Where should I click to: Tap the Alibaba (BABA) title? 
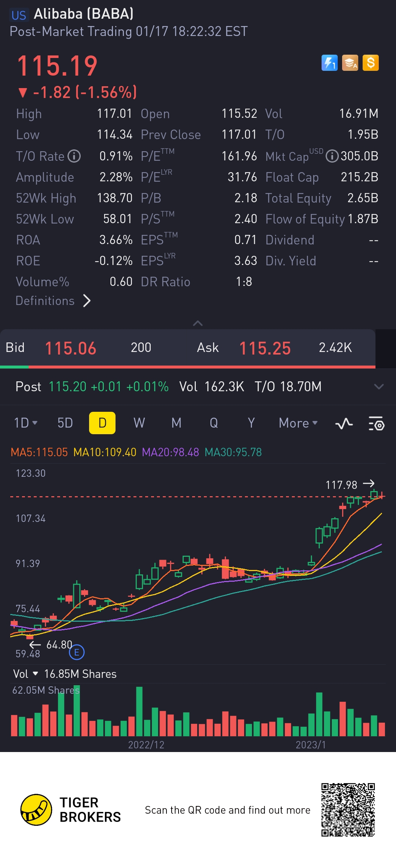coord(84,14)
